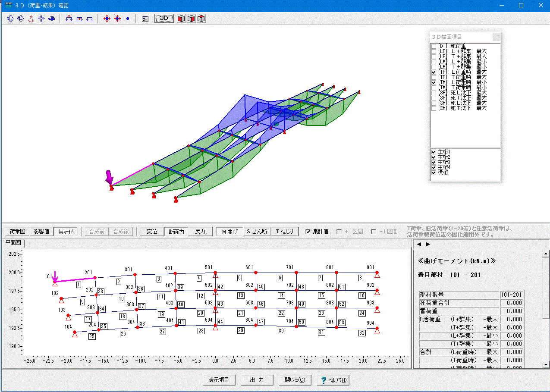Hide 主桁4 in the 3D view

434,167
